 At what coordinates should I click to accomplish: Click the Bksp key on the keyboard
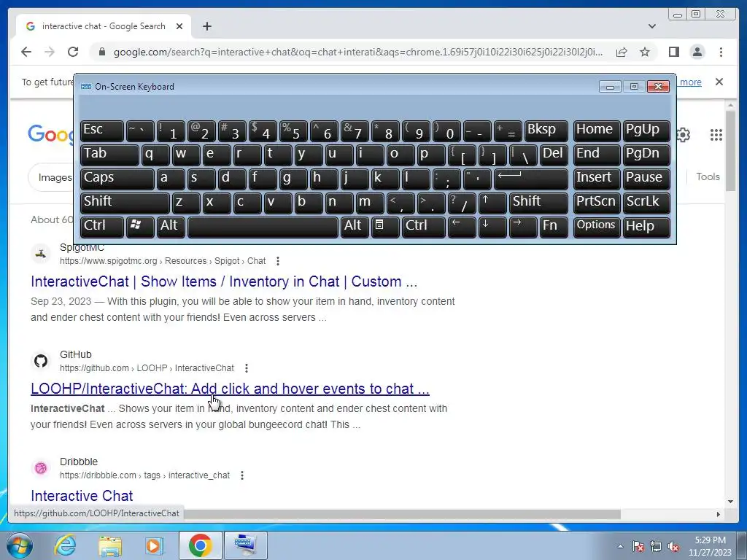click(x=546, y=131)
